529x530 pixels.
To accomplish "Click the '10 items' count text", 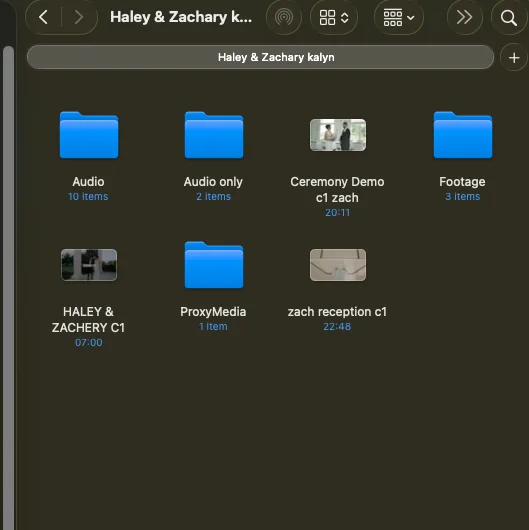I will pyautogui.click(x=88, y=196).
